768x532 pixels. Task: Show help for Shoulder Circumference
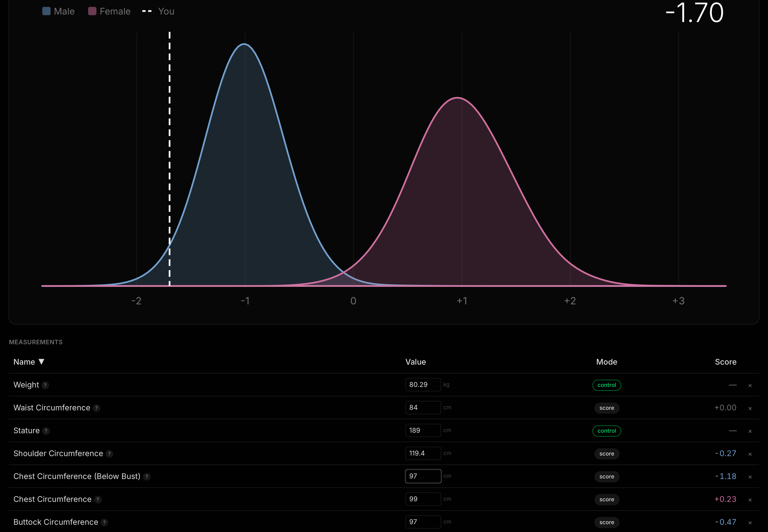tap(109, 454)
